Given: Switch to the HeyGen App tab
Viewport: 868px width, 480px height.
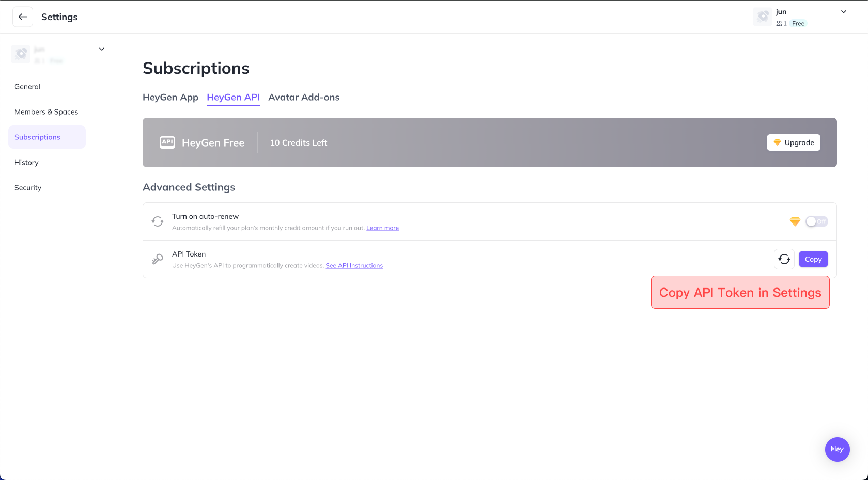Looking at the screenshot, I should [x=171, y=98].
